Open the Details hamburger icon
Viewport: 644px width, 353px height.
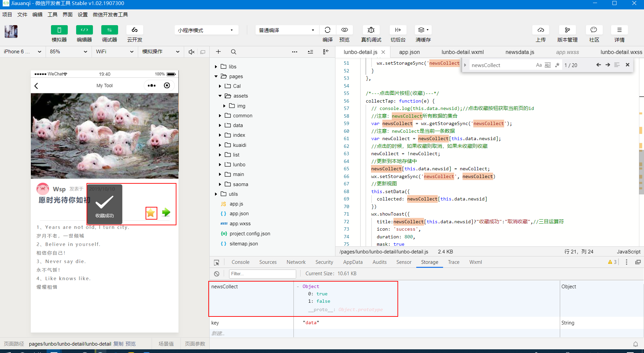point(620,30)
